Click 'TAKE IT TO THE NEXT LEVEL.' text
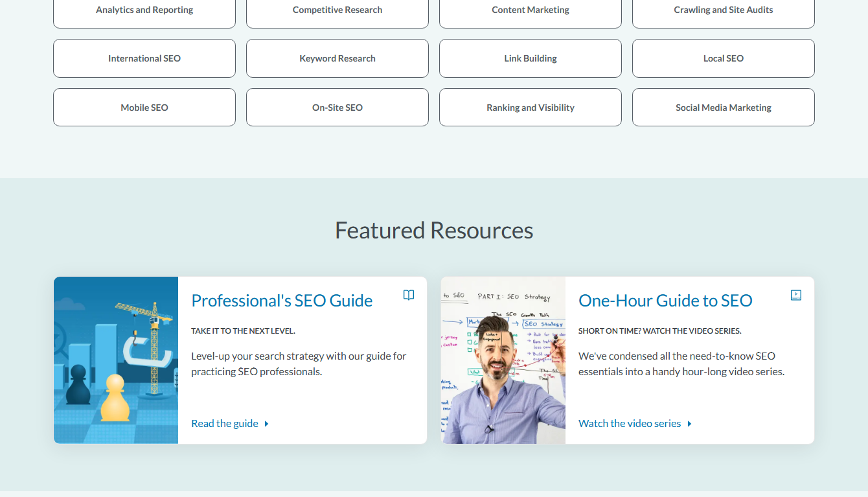 click(243, 331)
